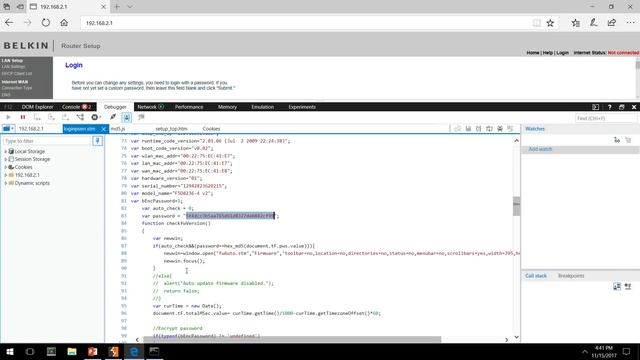Switch to the Call stack tab
Screen dimensions: 640x360
coord(536,276)
